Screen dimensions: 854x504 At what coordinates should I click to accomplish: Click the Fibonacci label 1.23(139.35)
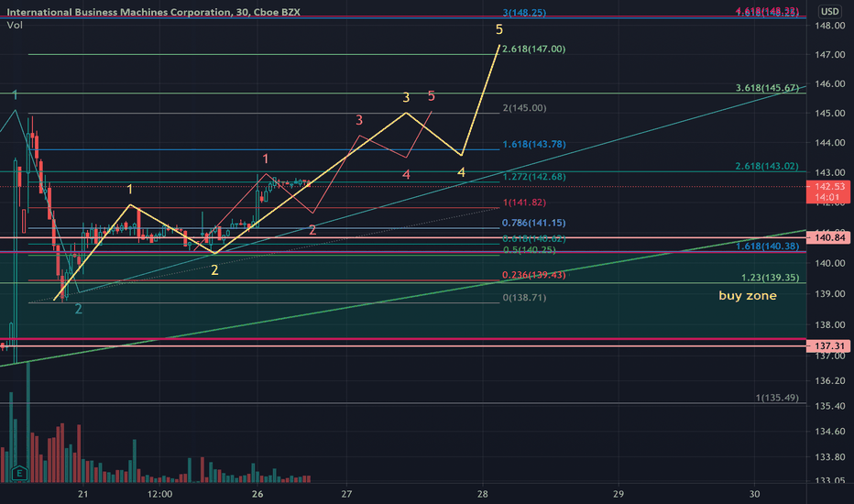point(770,278)
